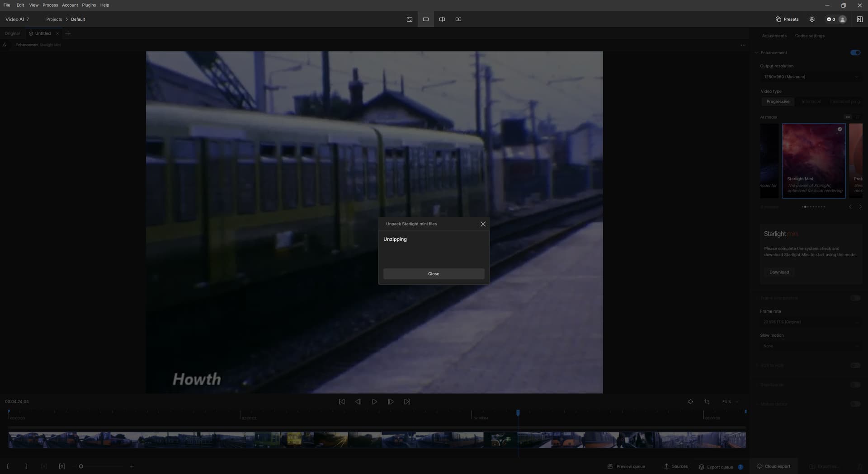Switch to the Codec settings tab

809,36
